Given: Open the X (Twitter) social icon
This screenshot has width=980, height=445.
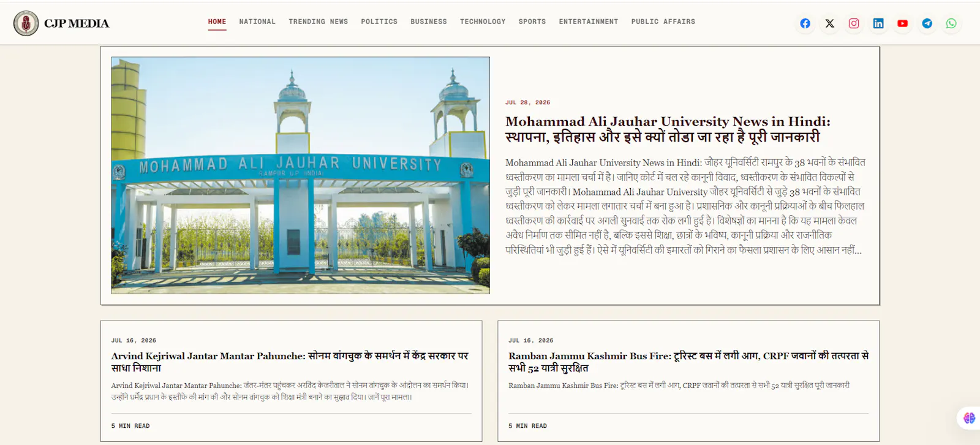Looking at the screenshot, I should click(x=829, y=23).
